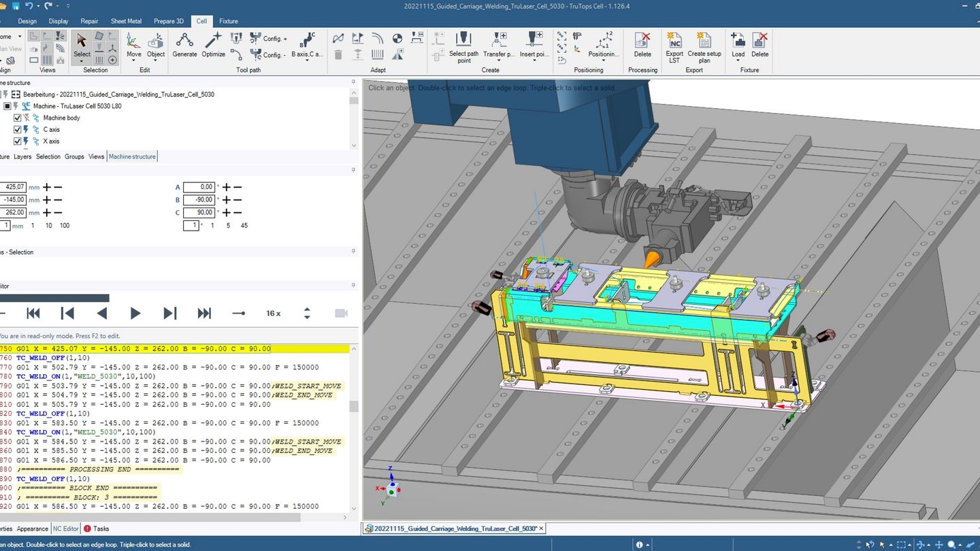Uncheck the X axis visibility checkbox
Viewport: 980px width, 551px height.
point(17,141)
